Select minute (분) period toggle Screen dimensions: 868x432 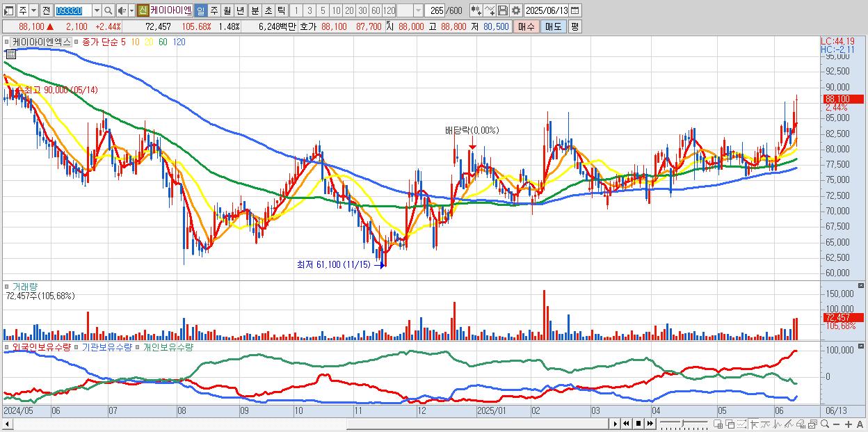(255, 10)
